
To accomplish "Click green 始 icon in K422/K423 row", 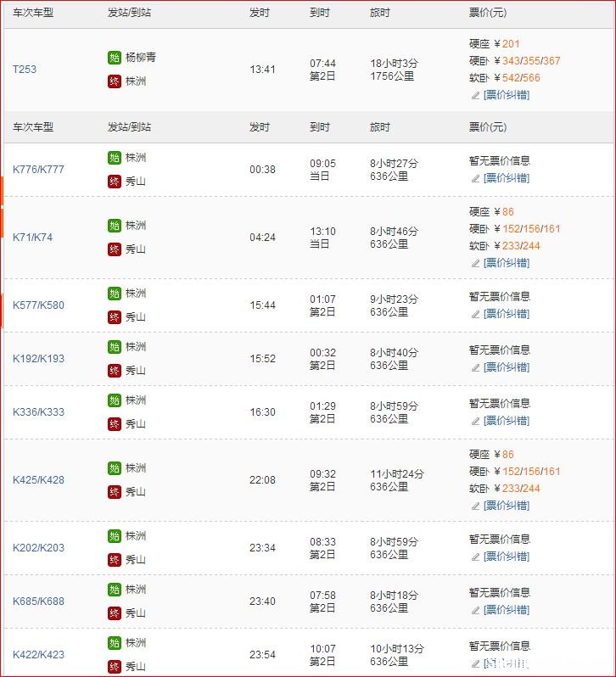I will pos(115,643).
